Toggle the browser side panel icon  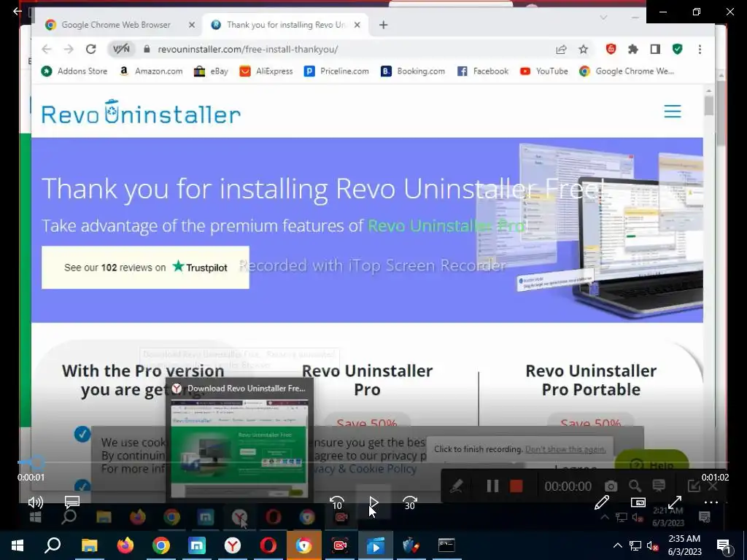point(655,49)
